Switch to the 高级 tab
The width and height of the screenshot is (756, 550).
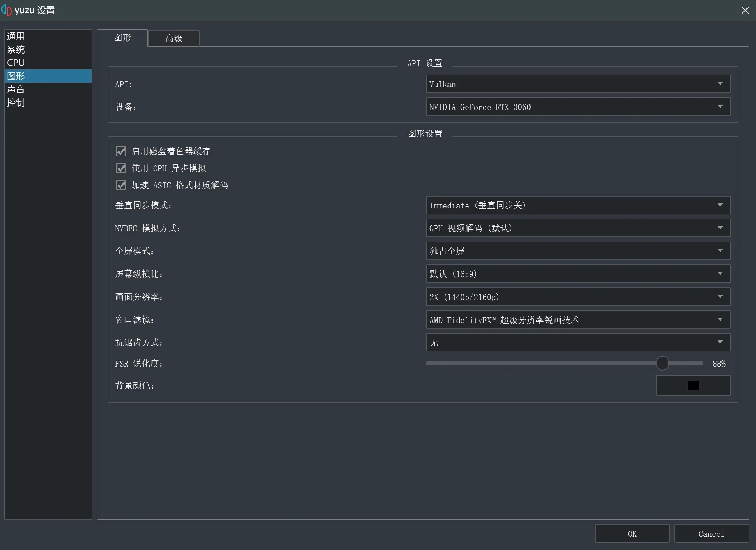coord(174,38)
